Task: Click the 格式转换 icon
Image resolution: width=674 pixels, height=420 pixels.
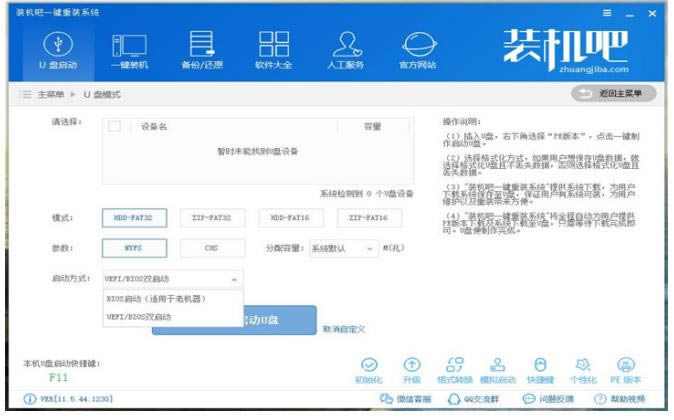Action: [455, 371]
